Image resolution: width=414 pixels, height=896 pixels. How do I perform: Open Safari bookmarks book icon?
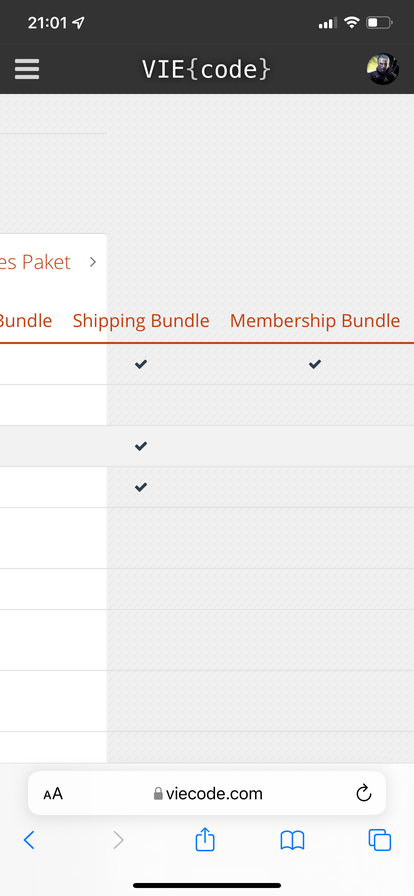292,840
